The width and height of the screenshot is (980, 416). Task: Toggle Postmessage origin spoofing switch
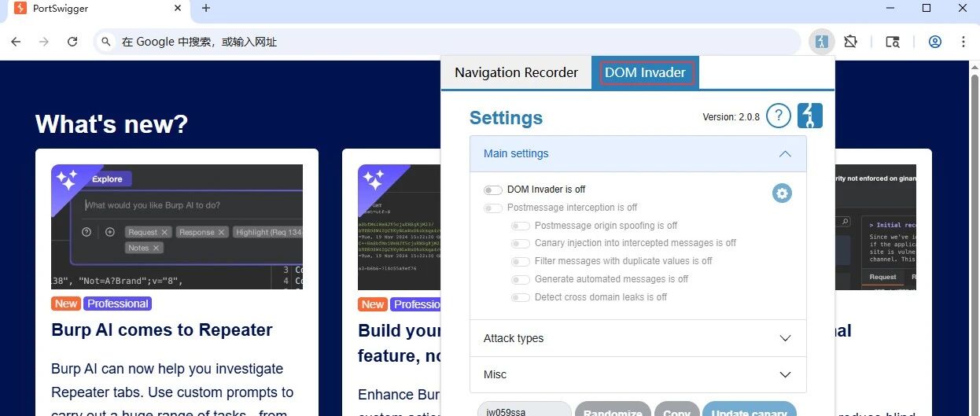[x=521, y=226]
